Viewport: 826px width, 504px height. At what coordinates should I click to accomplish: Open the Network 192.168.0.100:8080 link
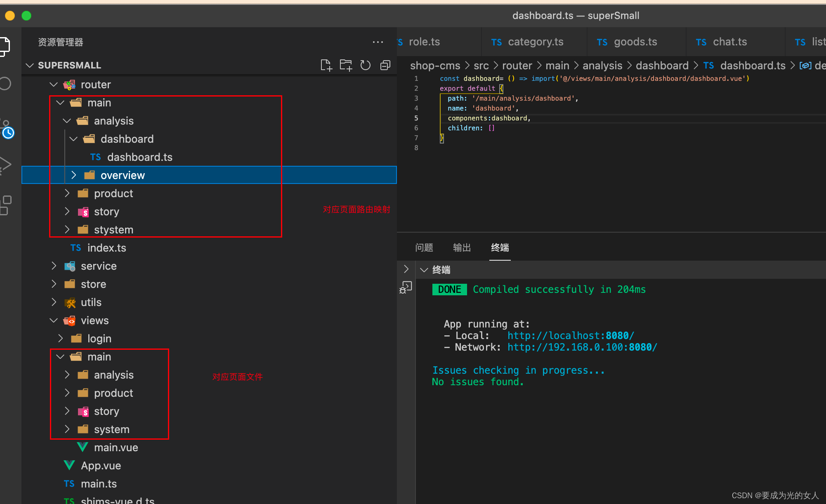coord(582,347)
